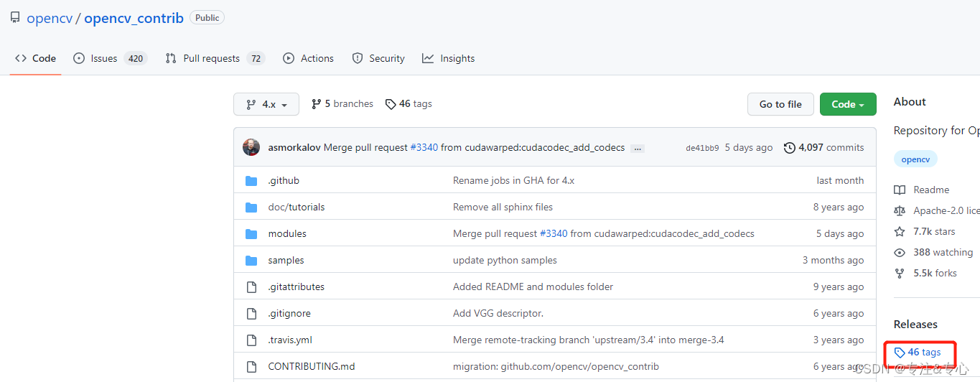The width and height of the screenshot is (980, 382).
Task: Click the .travis.yml file icon
Action: coord(251,340)
